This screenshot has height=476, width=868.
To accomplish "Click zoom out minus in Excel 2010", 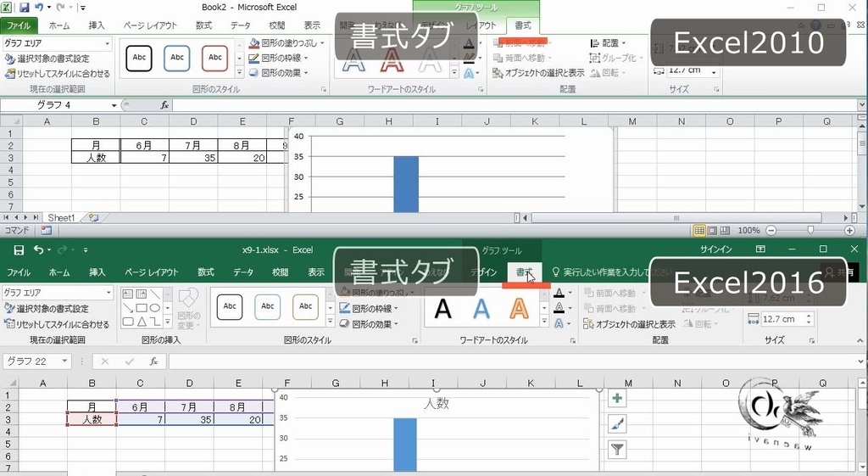I will pyautogui.click(x=771, y=231).
